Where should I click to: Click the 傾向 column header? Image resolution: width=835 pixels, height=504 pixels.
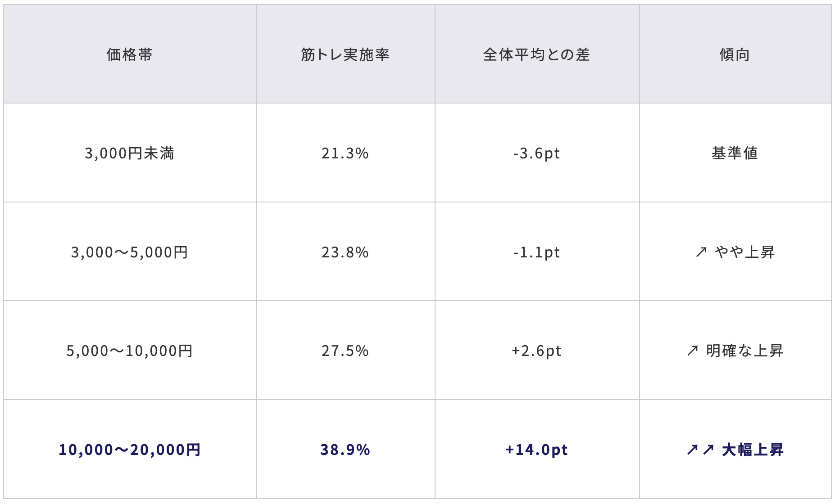tap(735, 54)
